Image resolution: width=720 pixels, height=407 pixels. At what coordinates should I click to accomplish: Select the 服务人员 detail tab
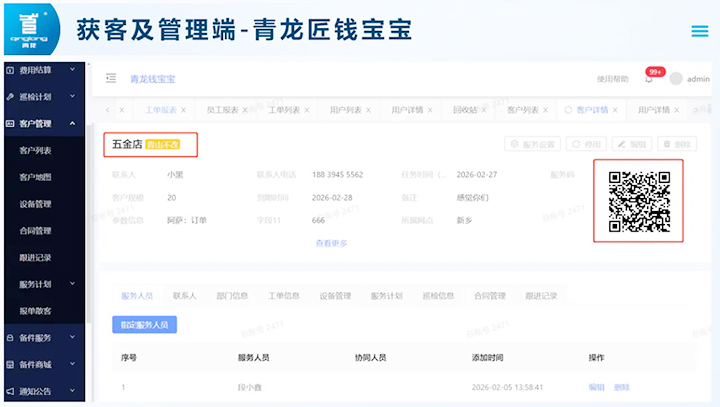[x=137, y=296]
